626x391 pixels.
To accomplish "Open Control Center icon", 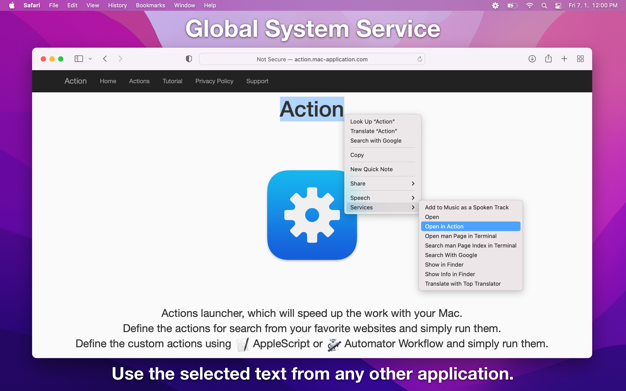I will click(558, 6).
